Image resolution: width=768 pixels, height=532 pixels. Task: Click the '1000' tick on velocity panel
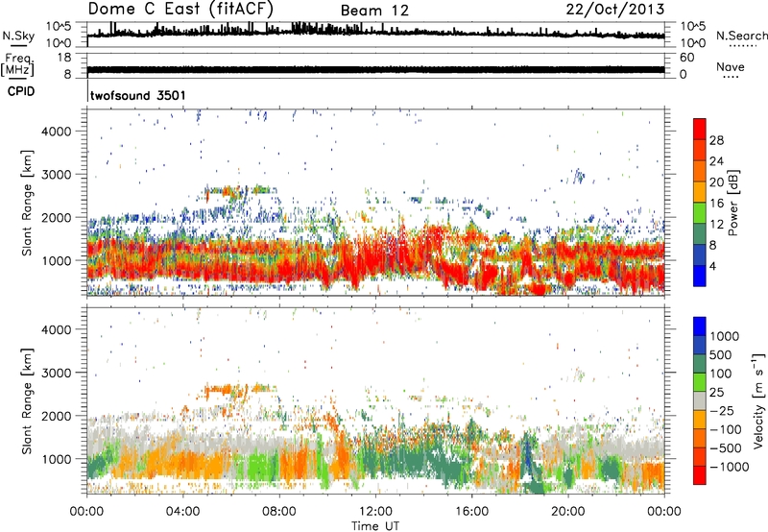(57, 459)
